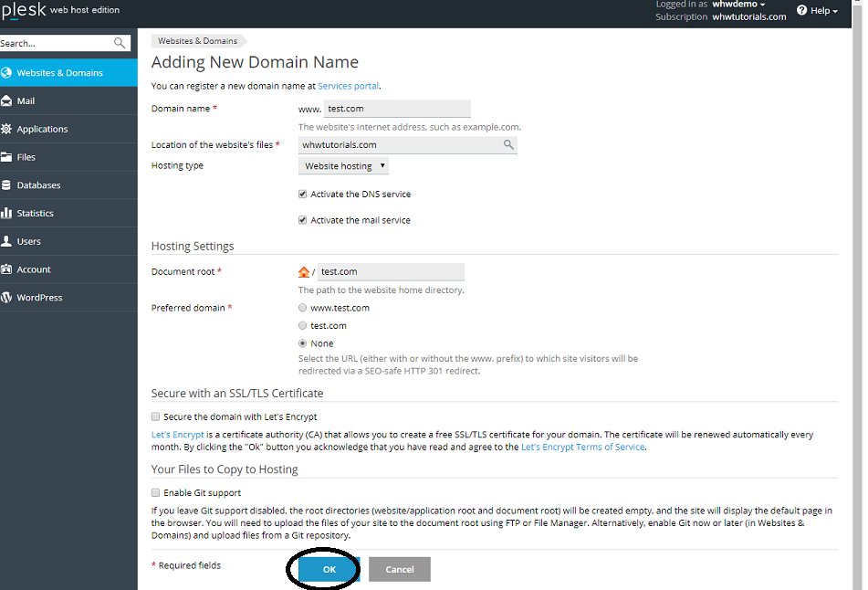The height and width of the screenshot is (590, 868).
Task: Enable Secure the domain with Let's Encrypt
Action: tap(155, 416)
